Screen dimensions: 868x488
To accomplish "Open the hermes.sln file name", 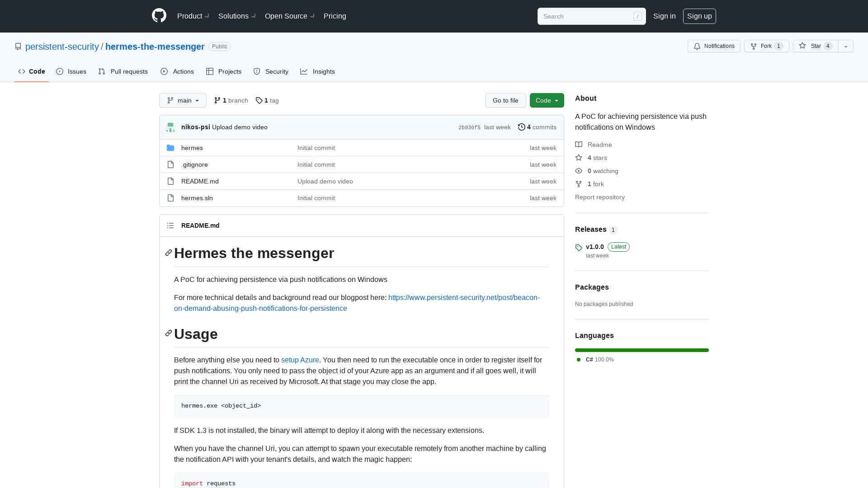I will click(197, 198).
